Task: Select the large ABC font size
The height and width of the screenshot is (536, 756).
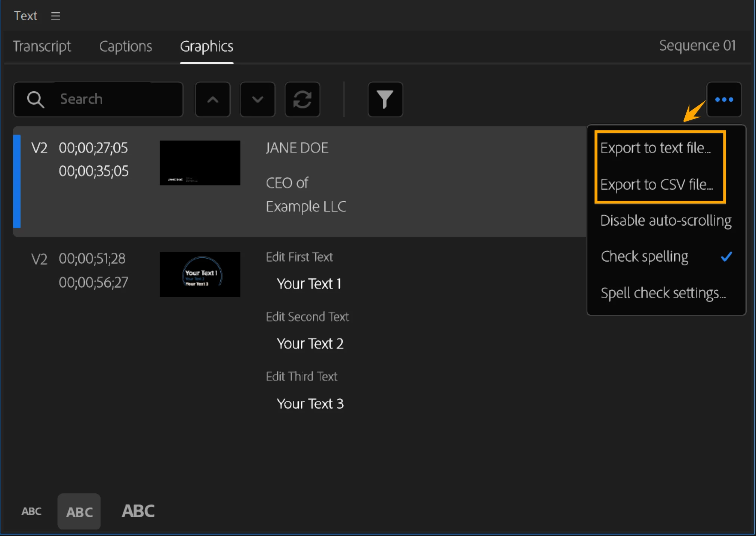Action: [x=138, y=511]
